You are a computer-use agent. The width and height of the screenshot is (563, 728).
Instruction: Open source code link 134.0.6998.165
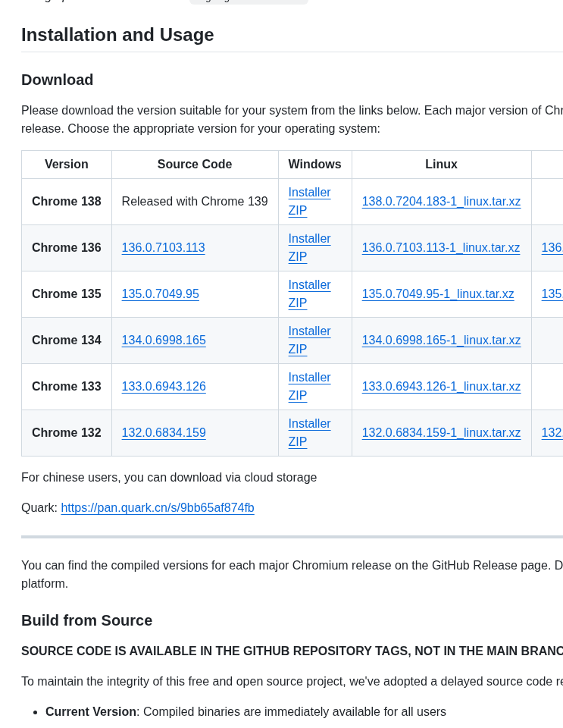tap(164, 340)
